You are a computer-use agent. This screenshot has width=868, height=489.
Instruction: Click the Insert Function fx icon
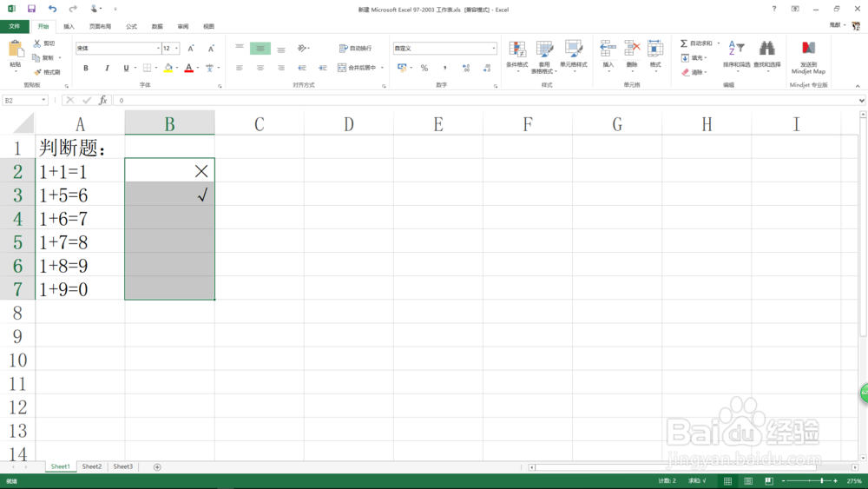tap(103, 100)
